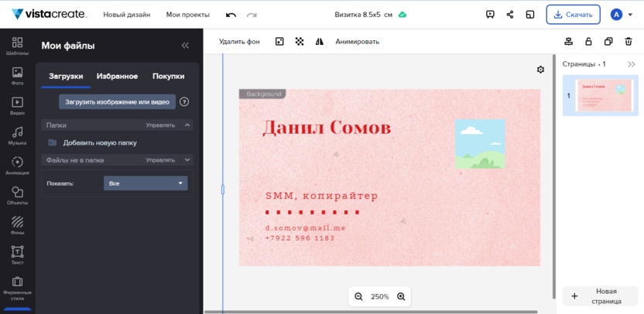Click Удалить фон in the toolbar
This screenshot has height=314, width=644.
tap(239, 42)
